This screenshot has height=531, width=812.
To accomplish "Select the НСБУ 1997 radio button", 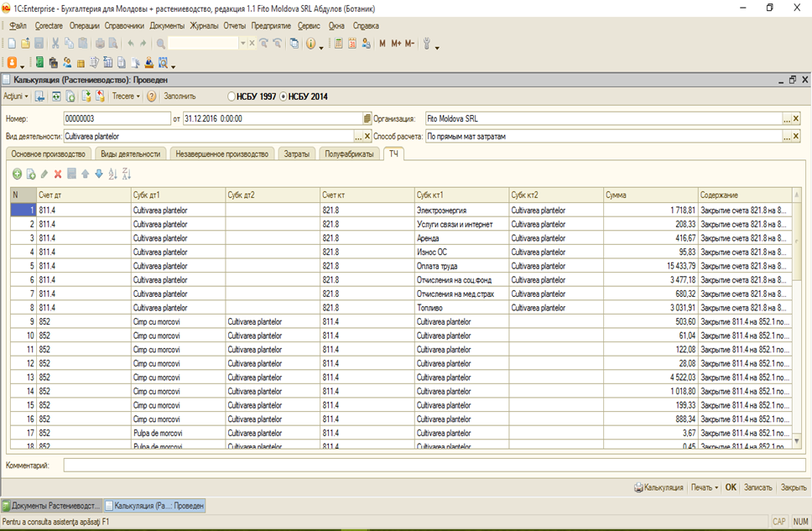I will coord(232,96).
